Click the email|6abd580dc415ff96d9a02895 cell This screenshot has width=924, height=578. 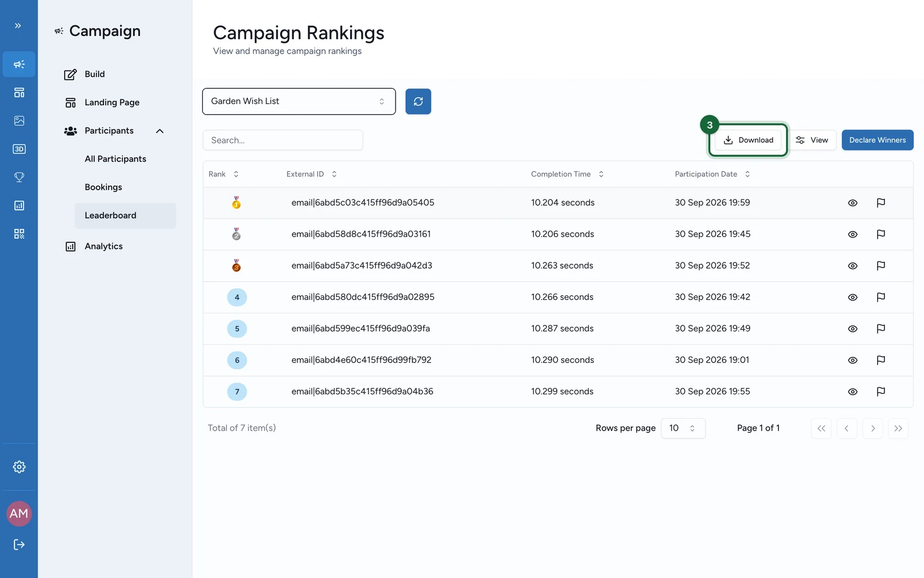[x=363, y=297]
